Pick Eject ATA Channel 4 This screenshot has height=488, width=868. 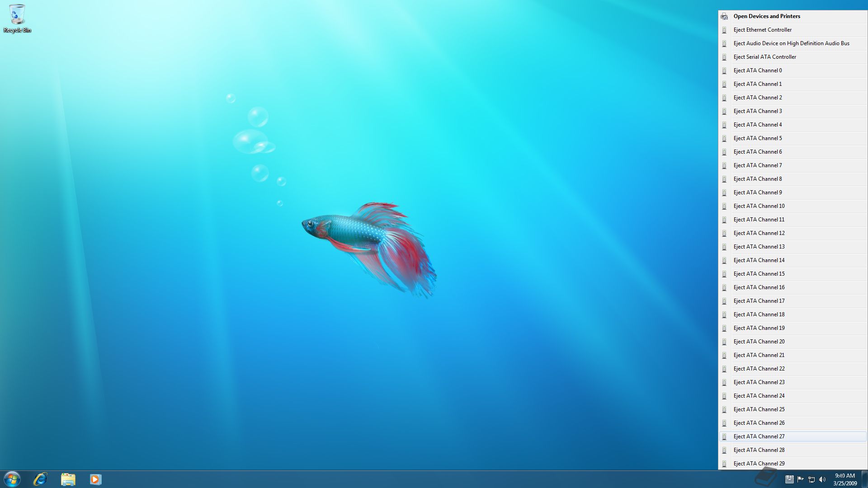pyautogui.click(x=793, y=125)
